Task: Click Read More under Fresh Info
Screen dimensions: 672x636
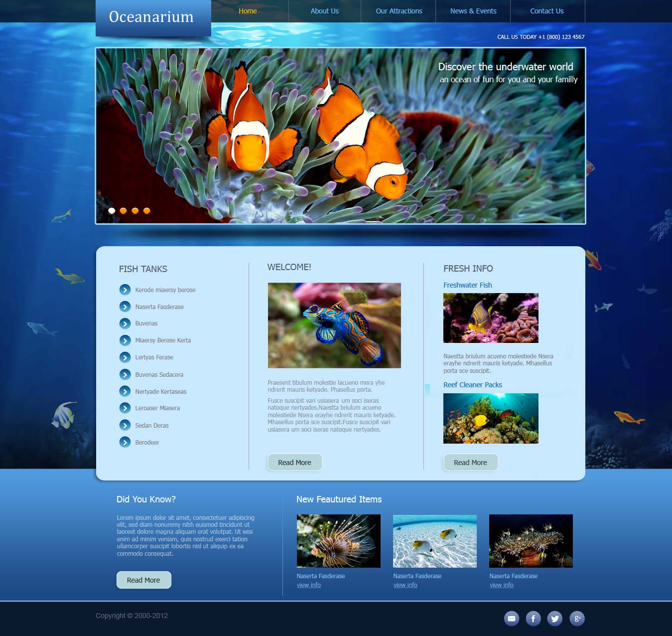Action: pyautogui.click(x=470, y=463)
